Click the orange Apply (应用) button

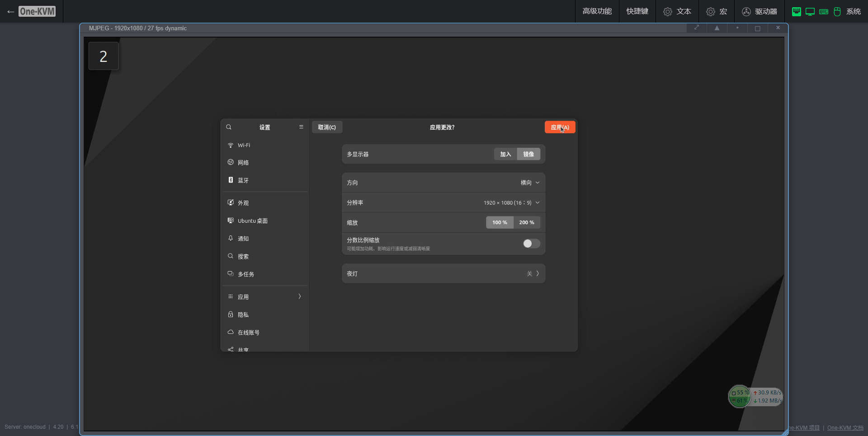(x=560, y=127)
